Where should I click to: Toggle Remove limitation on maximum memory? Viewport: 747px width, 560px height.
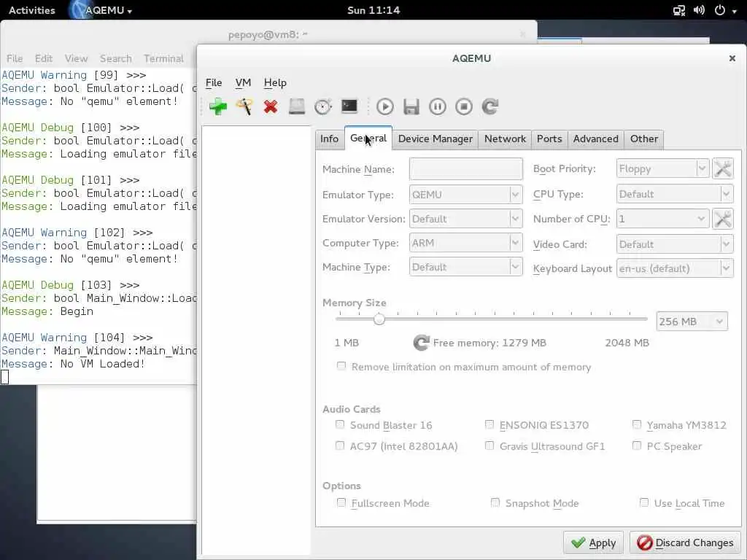341,366
